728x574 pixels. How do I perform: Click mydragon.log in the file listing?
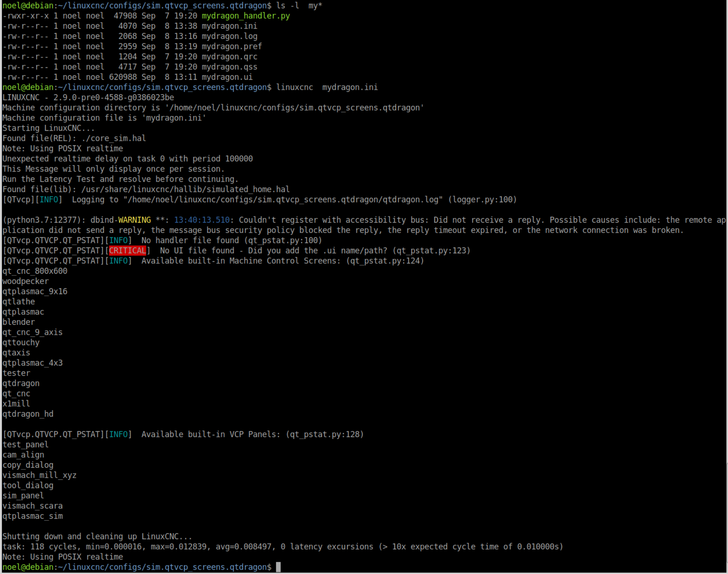229,36
